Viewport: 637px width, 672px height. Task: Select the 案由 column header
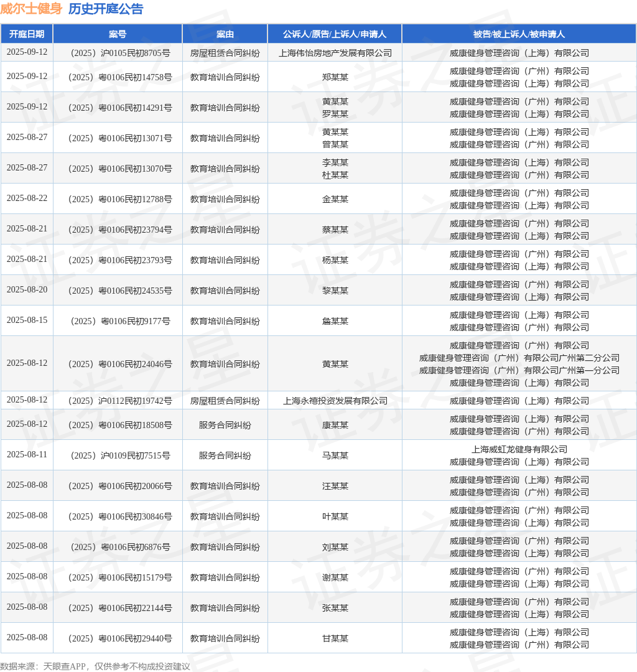225,34
